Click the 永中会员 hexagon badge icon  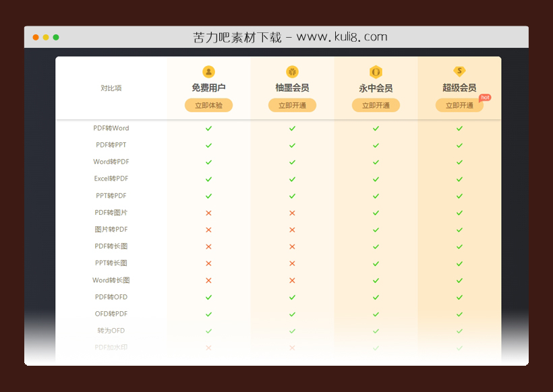point(376,71)
